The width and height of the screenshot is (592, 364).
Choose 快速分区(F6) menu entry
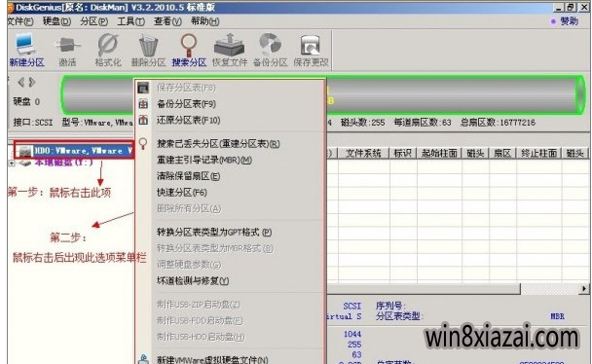(182, 193)
